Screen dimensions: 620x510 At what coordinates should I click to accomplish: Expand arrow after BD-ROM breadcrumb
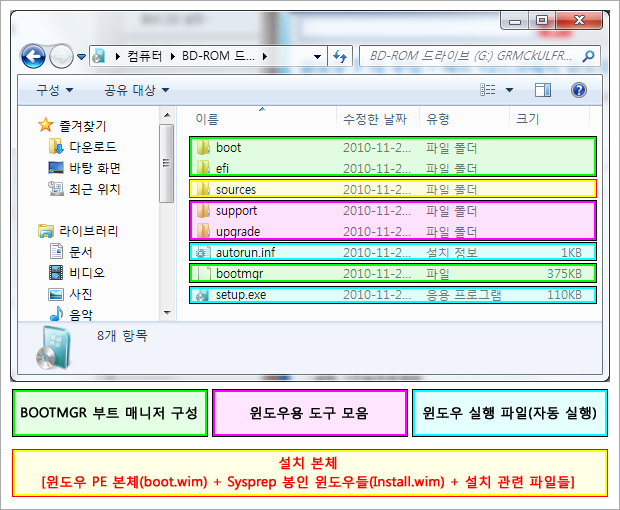pos(265,57)
